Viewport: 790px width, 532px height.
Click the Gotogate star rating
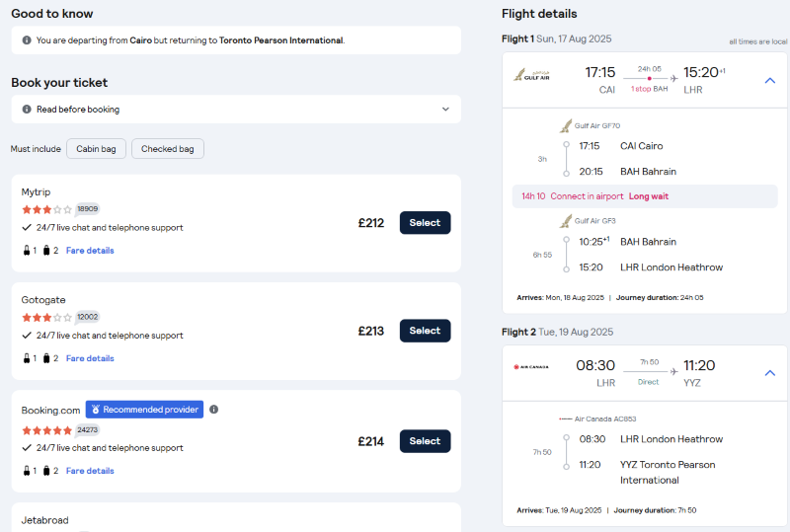tap(46, 318)
